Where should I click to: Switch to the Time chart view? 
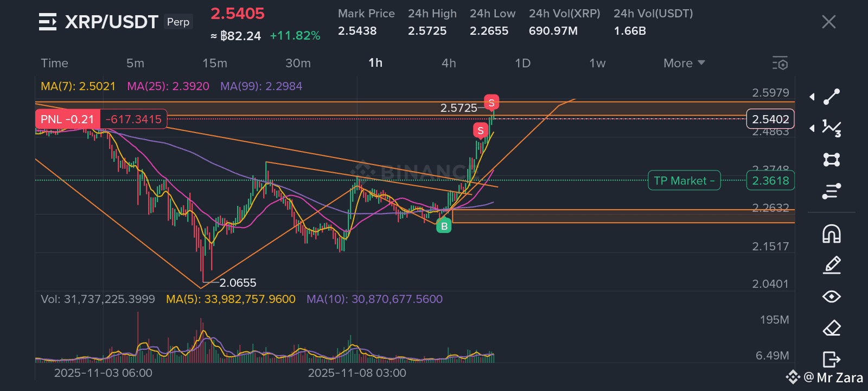click(x=55, y=63)
